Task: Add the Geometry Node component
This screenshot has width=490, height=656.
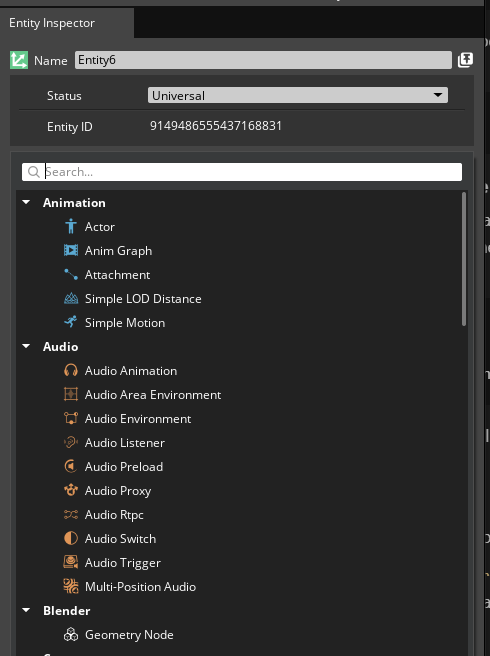Action: pos(129,635)
